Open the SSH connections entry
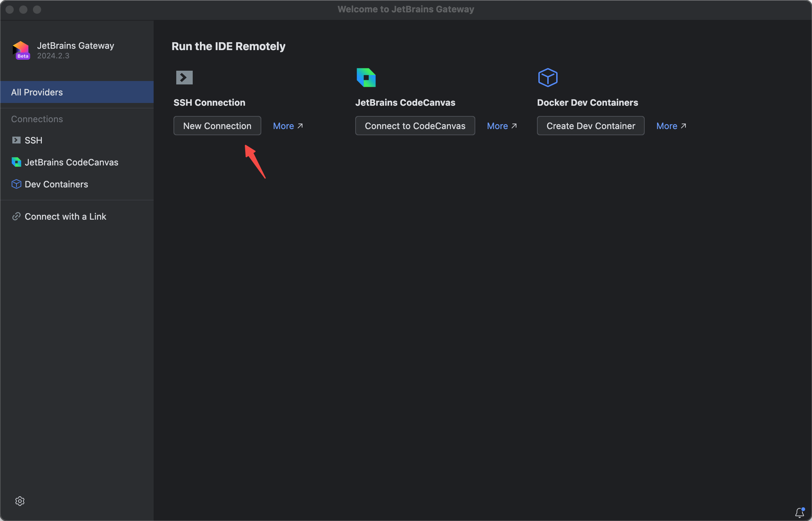 (77, 140)
